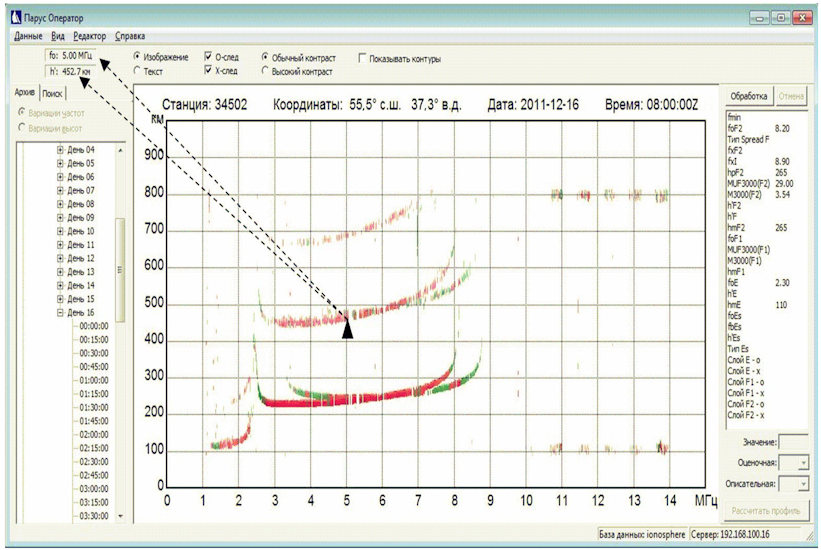The image size is (821, 550).
Task: Select День 13 in the archive tree
Action: [x=81, y=272]
